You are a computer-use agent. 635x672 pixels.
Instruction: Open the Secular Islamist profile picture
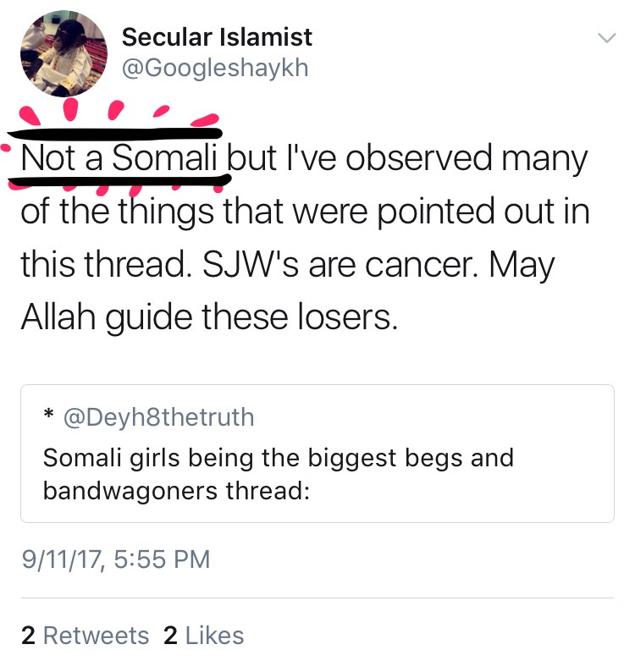(63, 54)
